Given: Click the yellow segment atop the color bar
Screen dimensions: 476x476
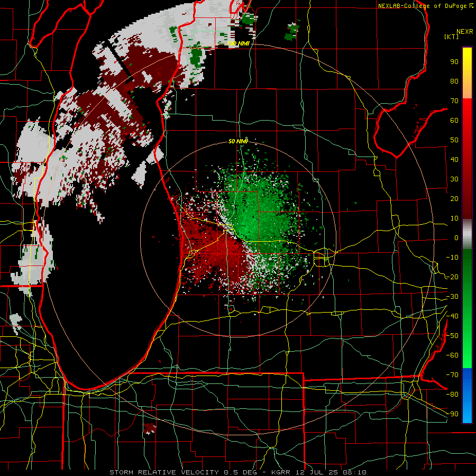Looking at the screenshot, I should click(467, 73).
